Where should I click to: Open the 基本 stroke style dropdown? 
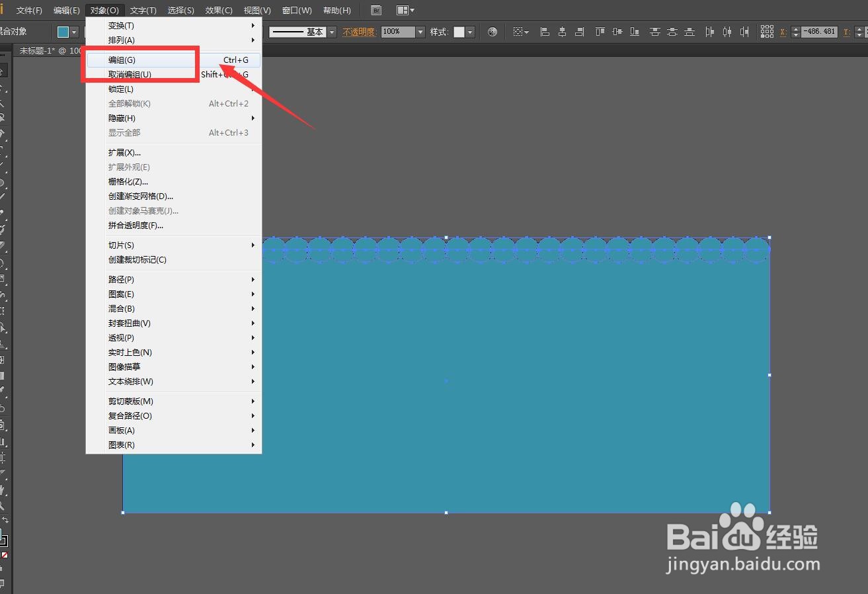332,32
